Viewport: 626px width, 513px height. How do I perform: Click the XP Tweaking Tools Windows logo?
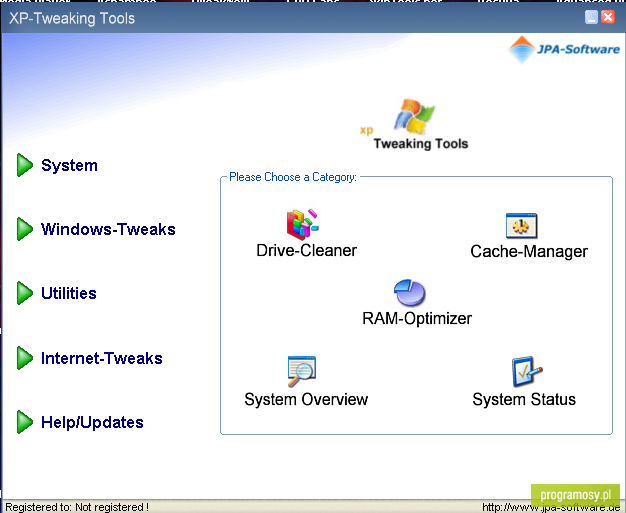coord(414,125)
